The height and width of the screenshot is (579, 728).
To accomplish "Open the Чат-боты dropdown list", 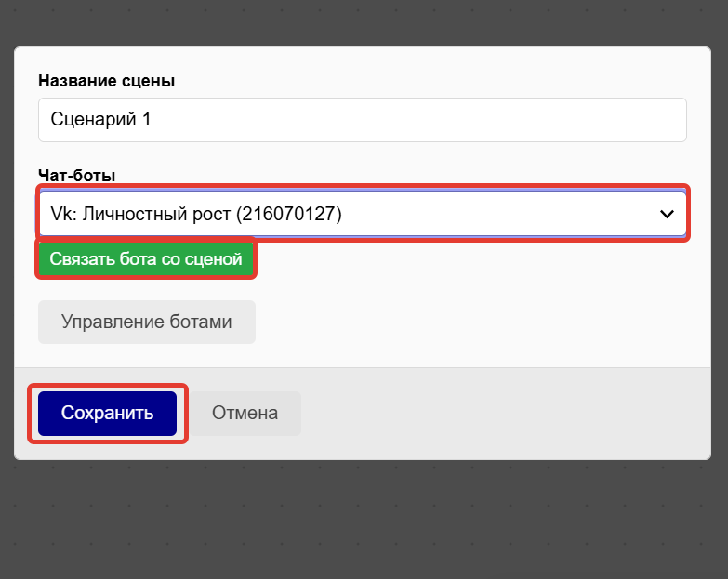I will tap(363, 214).
